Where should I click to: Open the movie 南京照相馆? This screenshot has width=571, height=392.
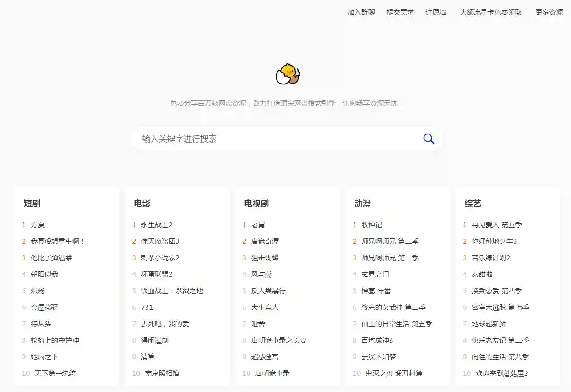click(162, 374)
